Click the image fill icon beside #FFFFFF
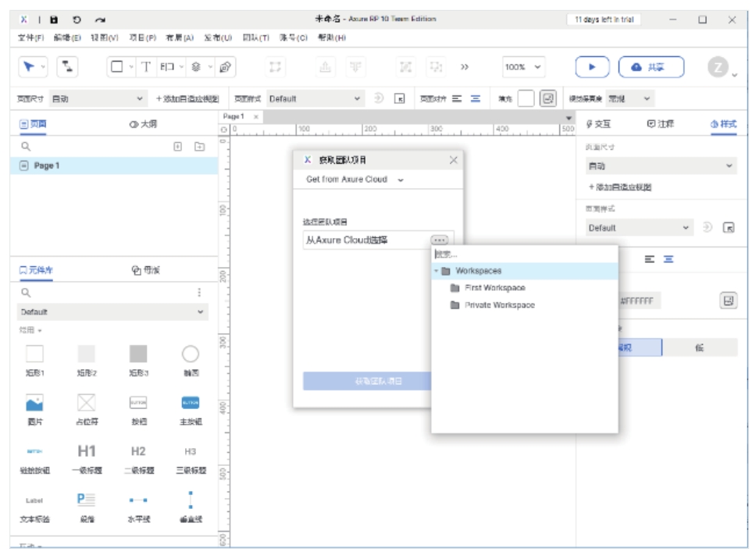 pos(728,301)
